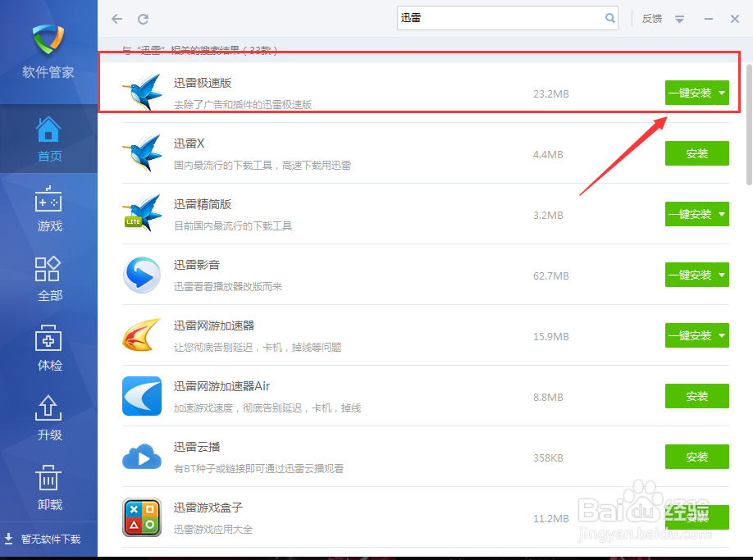
Task: Open 迅雷影音 title text
Action: pos(196,265)
